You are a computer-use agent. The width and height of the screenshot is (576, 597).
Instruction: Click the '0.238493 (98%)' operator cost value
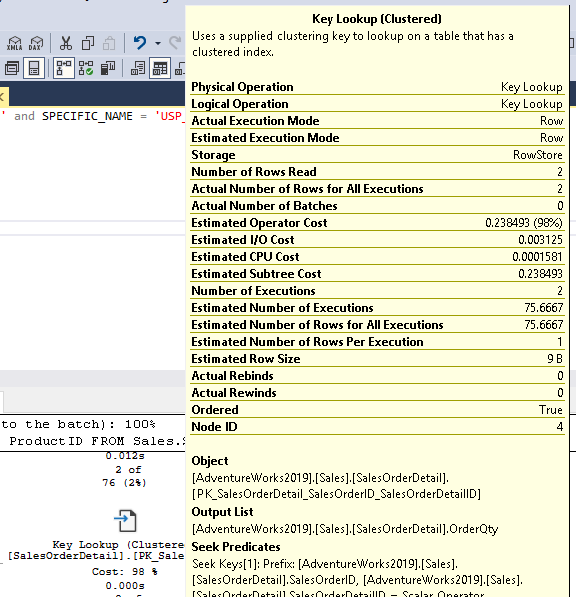tap(524, 223)
